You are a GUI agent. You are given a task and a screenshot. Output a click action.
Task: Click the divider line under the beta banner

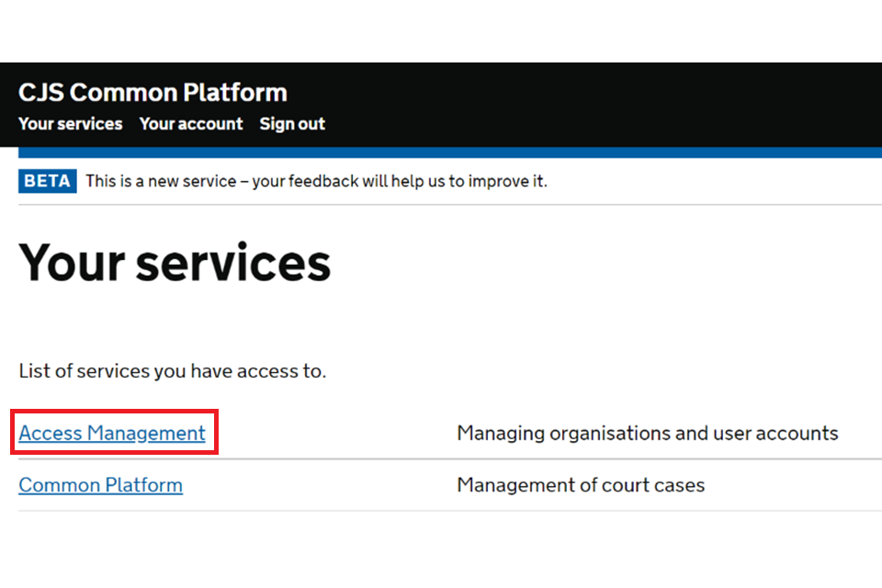click(441, 204)
